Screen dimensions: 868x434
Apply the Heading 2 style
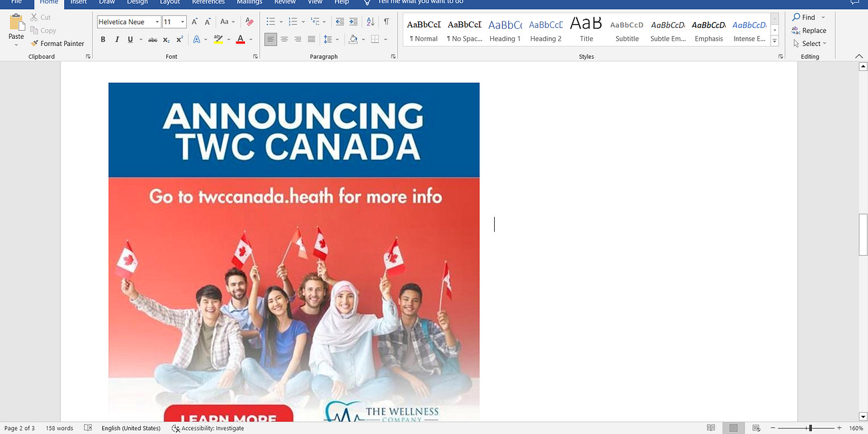click(x=546, y=30)
